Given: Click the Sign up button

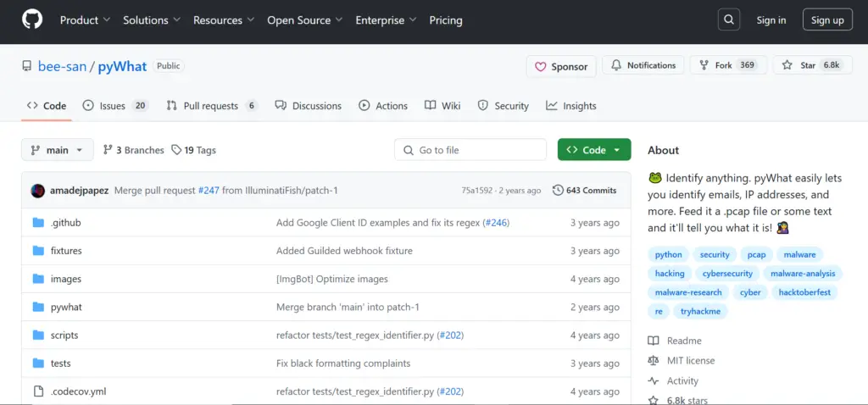Looking at the screenshot, I should click(x=827, y=20).
